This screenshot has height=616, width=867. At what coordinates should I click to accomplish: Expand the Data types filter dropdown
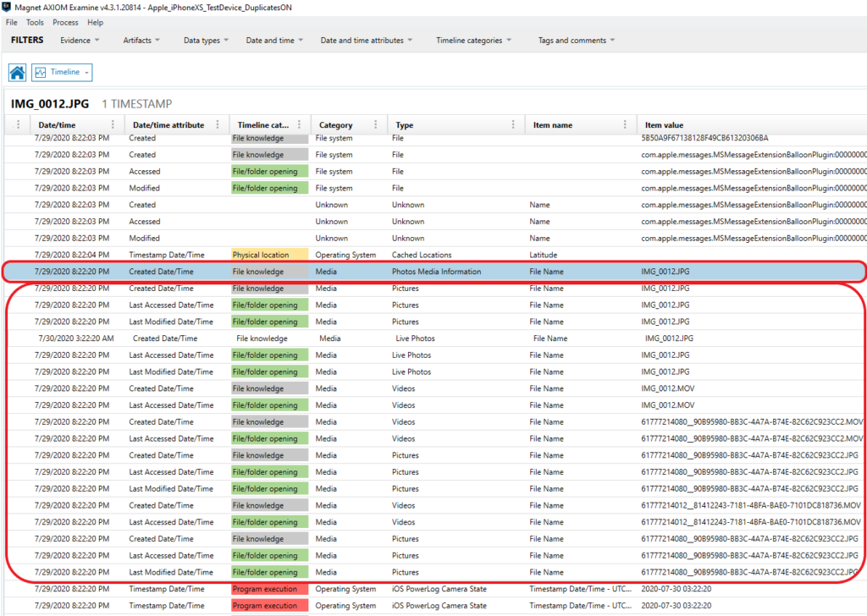[206, 41]
